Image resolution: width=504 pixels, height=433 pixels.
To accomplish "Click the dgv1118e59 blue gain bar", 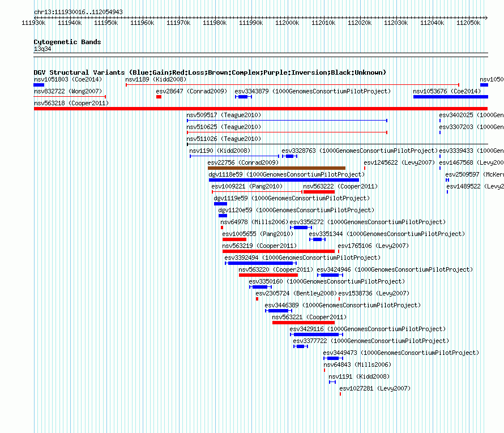I will (x=284, y=180).
